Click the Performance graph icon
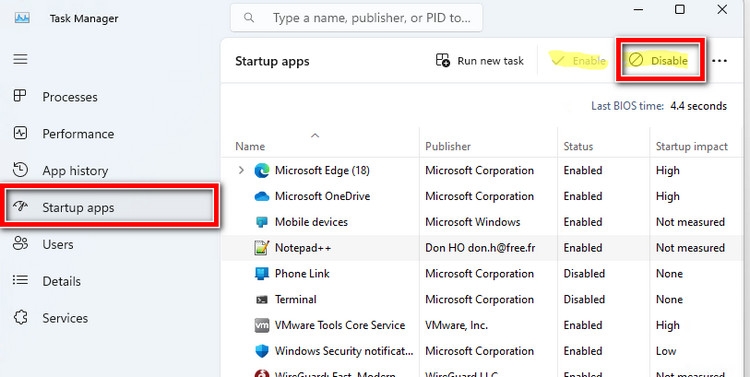Image resolution: width=750 pixels, height=377 pixels. tap(20, 133)
